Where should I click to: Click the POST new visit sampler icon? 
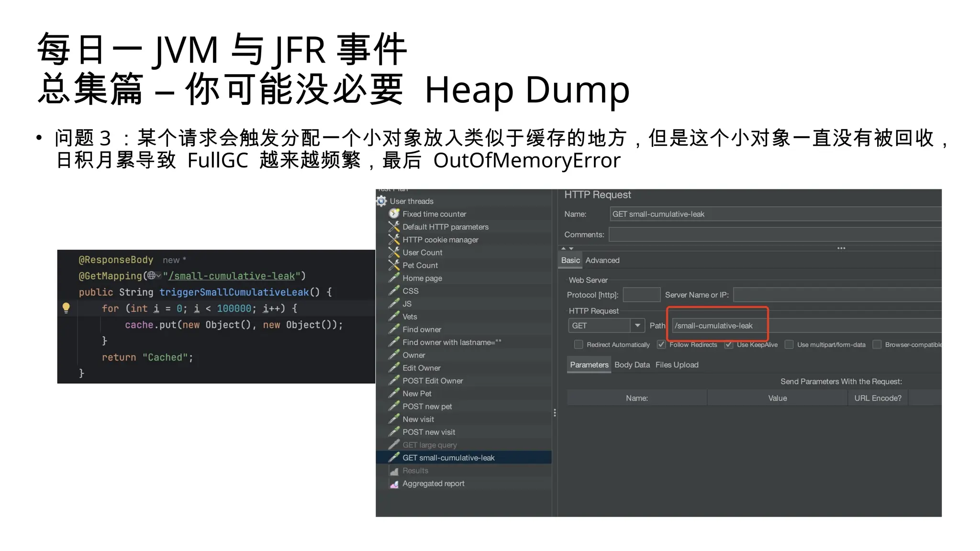pyautogui.click(x=394, y=432)
